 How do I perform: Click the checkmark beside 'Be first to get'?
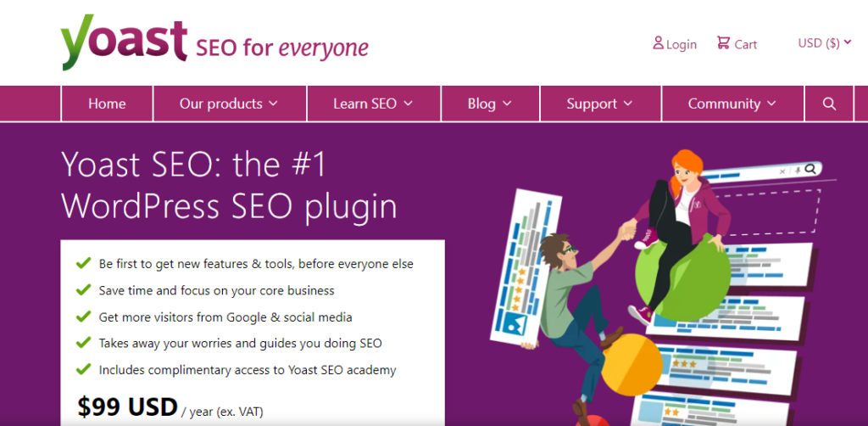84,262
